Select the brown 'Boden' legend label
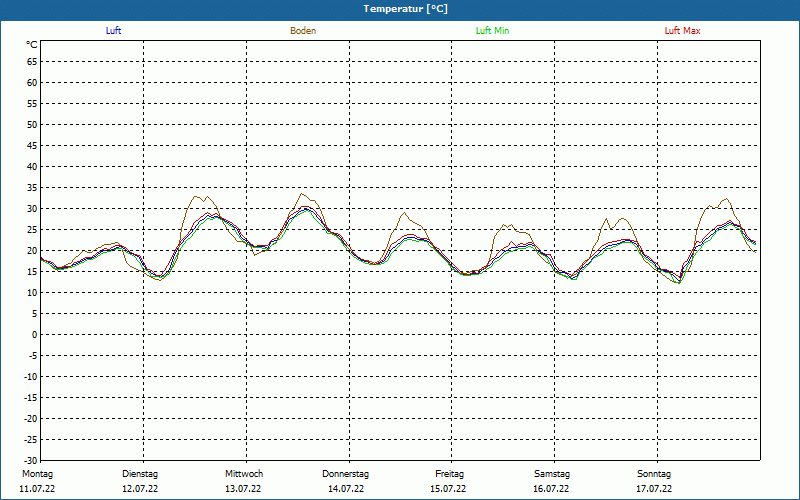Screen dimensions: 800x500 303,31
